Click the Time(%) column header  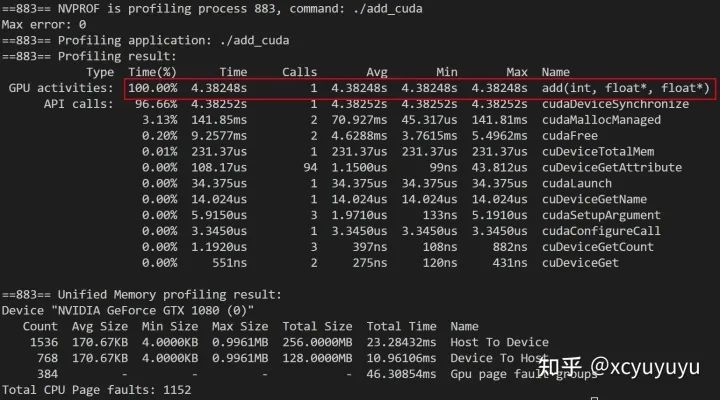tap(152, 72)
